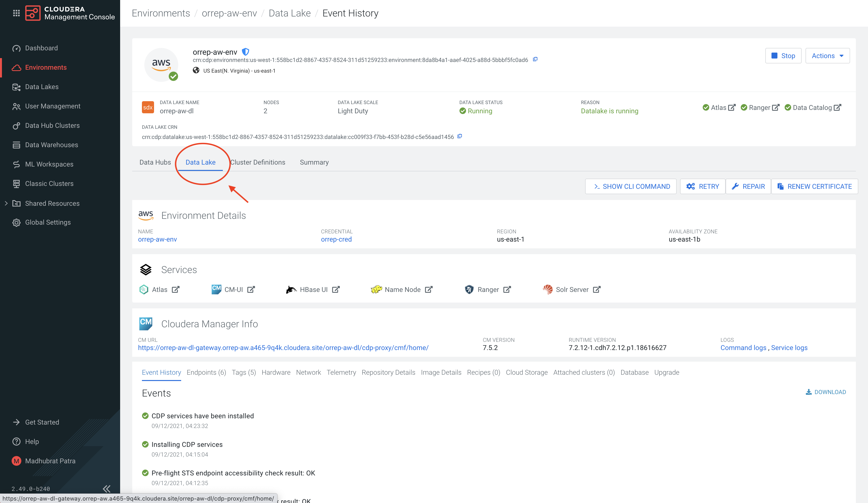Open the Actions dropdown menu
Image resolution: width=868 pixels, height=503 pixels.
point(827,55)
